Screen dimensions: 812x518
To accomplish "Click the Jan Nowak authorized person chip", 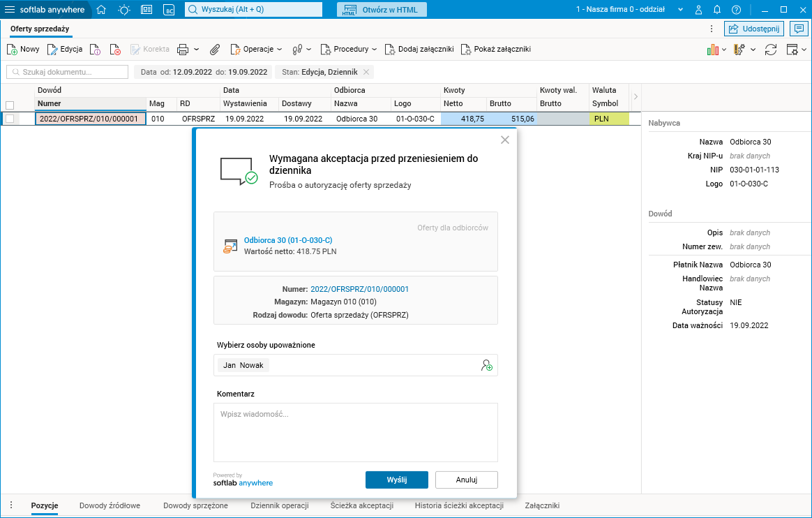I will click(243, 366).
